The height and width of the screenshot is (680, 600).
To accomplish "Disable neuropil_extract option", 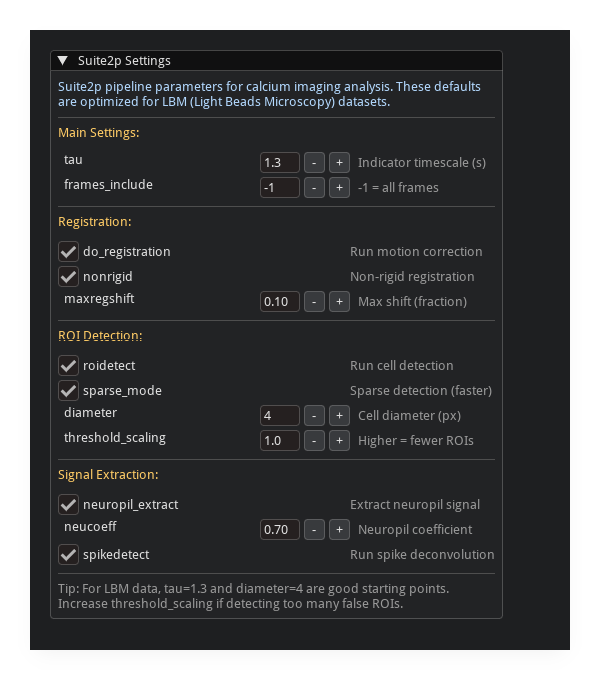I will (69, 504).
